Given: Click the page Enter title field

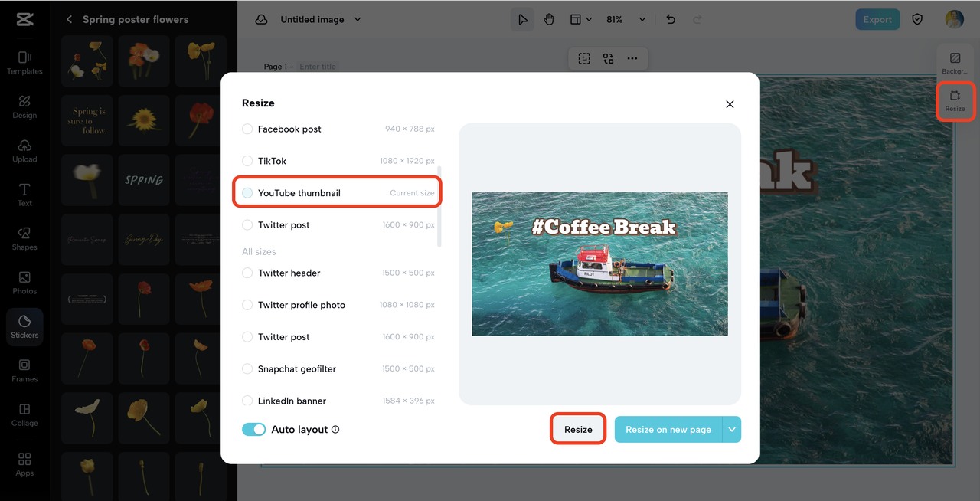Looking at the screenshot, I should (x=318, y=67).
